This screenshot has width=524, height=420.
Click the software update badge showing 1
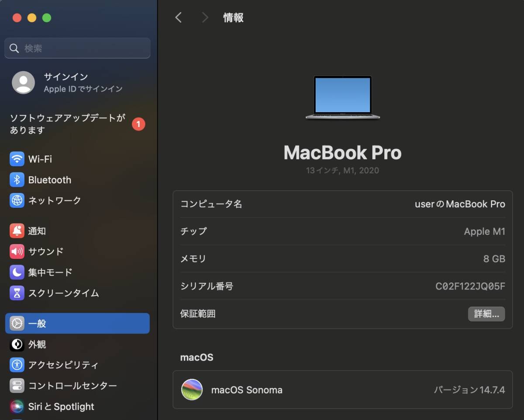pos(138,124)
